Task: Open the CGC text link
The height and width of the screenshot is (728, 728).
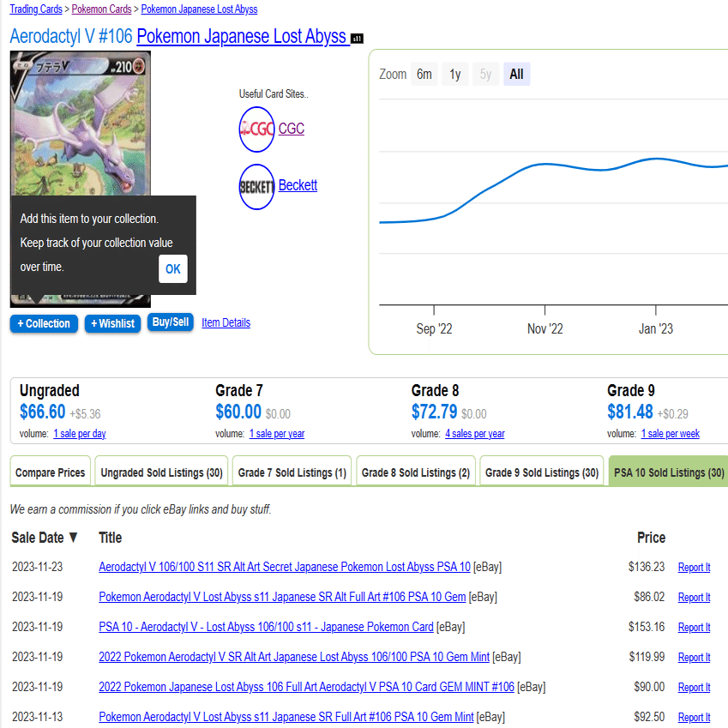Action: point(291,128)
